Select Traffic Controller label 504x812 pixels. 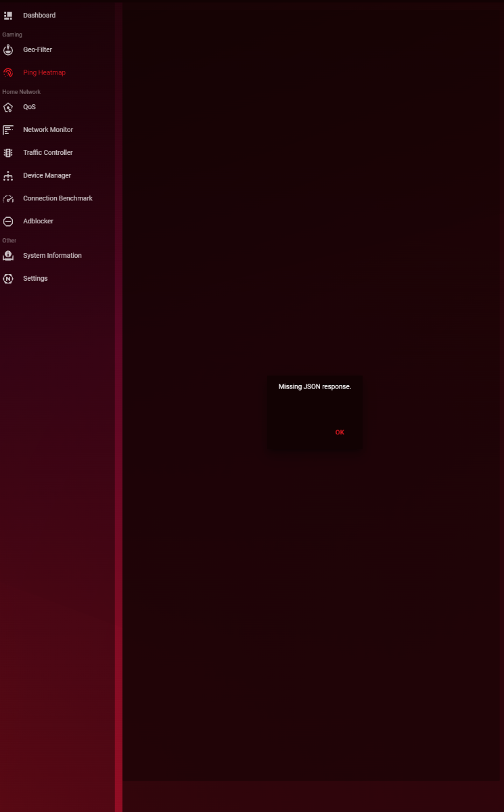click(48, 153)
